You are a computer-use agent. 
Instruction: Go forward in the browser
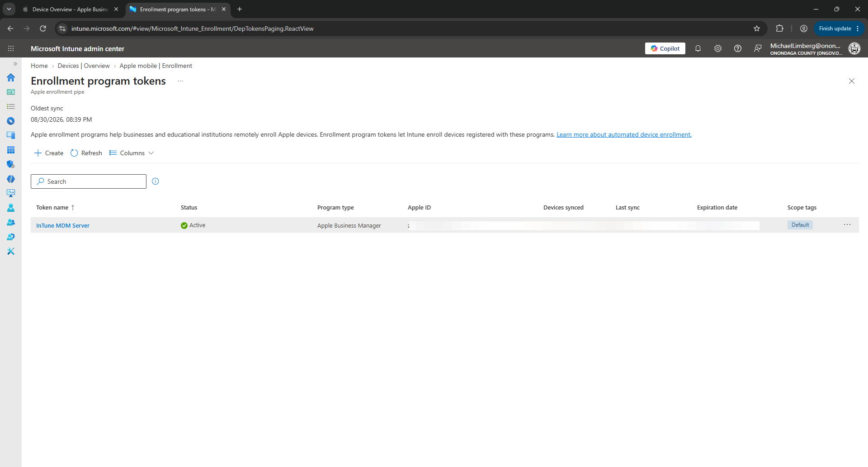[27, 29]
